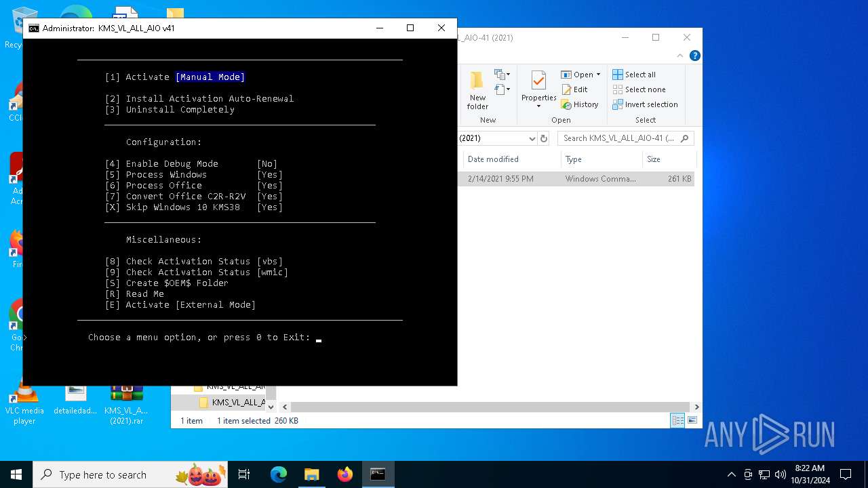Click the 'Windows Comma...' type cell

click(x=601, y=179)
